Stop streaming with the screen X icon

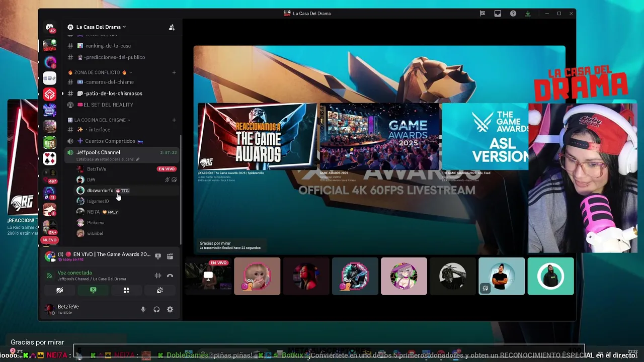point(158,256)
